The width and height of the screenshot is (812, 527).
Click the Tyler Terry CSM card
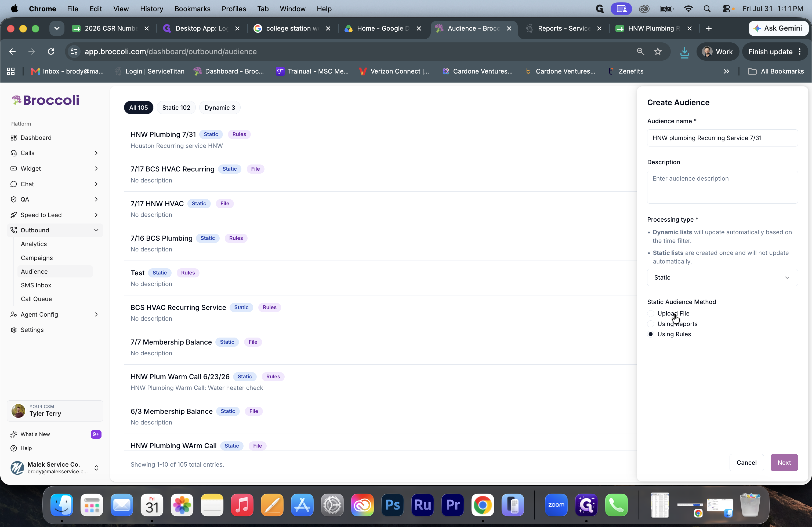pyautogui.click(x=55, y=411)
